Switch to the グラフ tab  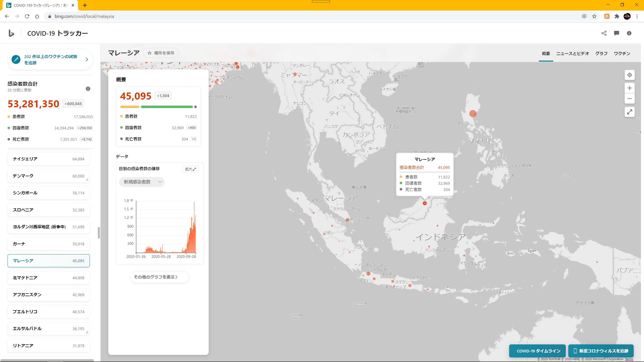601,54
